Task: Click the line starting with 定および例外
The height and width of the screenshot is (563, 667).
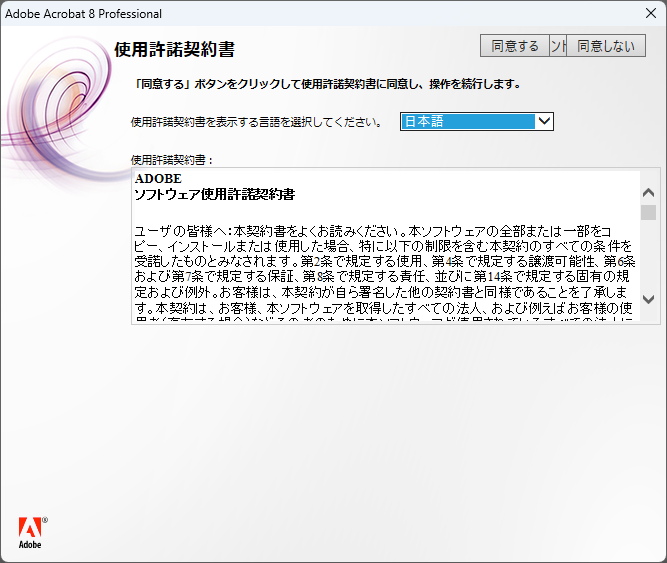Action: point(380,292)
